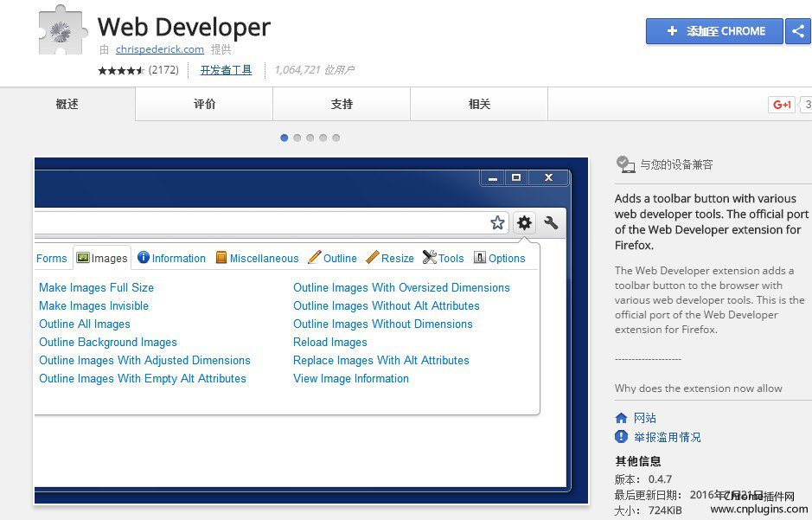Click the blue Information icon

point(144,258)
